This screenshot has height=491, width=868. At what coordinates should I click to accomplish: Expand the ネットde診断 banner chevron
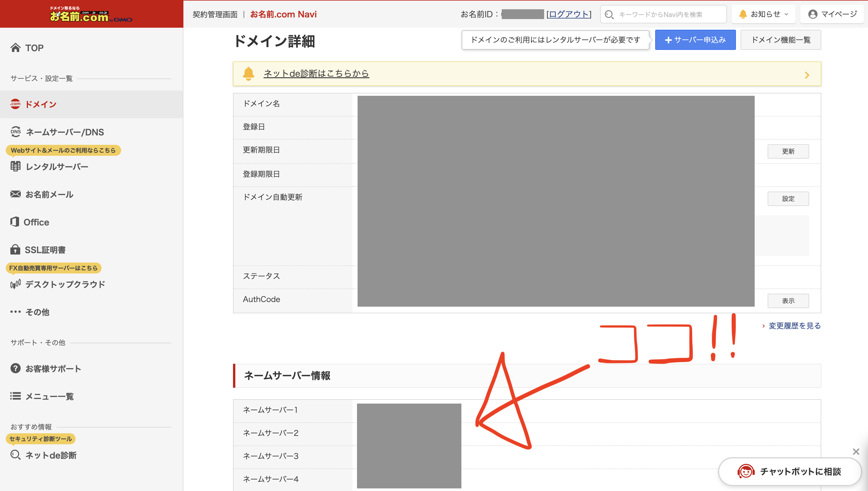[807, 75]
